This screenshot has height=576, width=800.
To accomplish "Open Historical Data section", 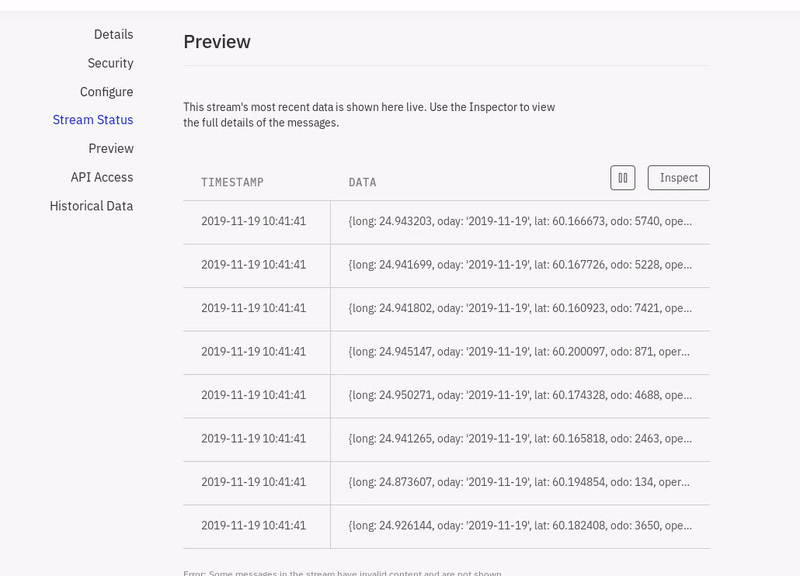I will (91, 206).
